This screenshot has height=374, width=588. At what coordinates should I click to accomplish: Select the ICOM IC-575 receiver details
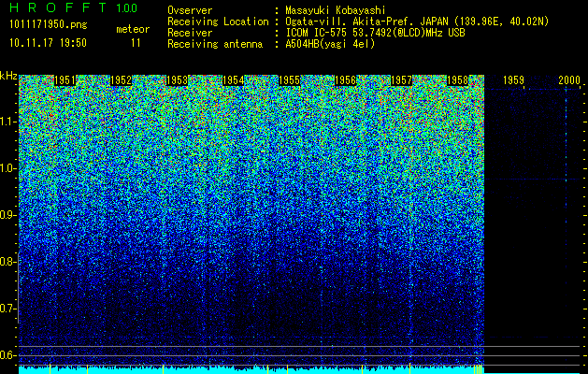[375, 33]
